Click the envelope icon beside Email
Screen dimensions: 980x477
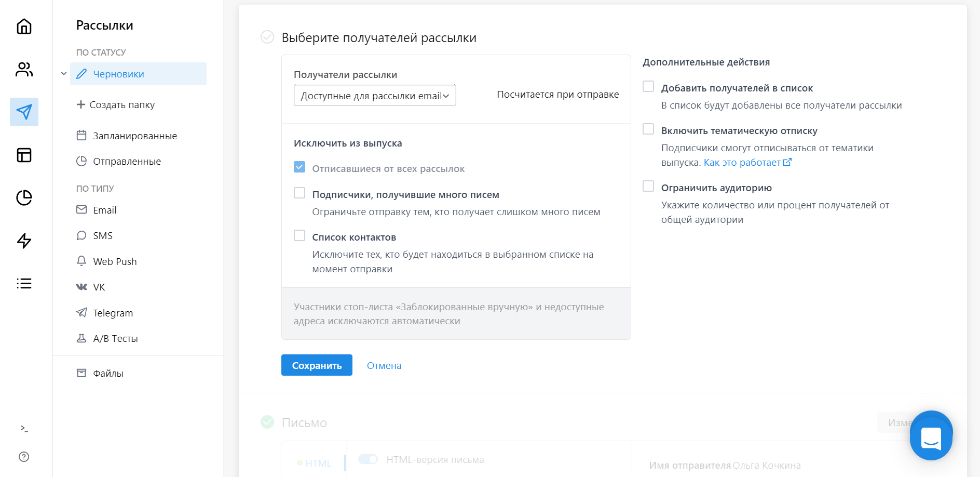(81, 209)
